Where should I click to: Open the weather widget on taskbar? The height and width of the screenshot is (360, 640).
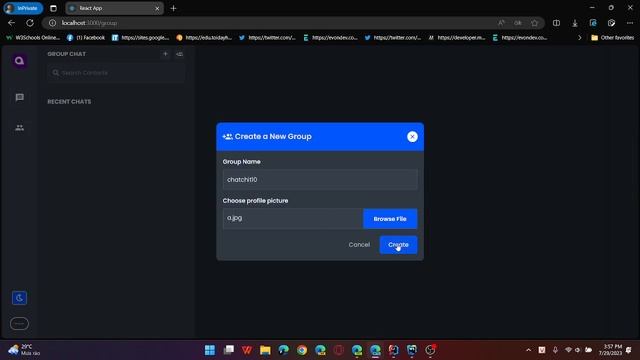pyautogui.click(x=24, y=350)
